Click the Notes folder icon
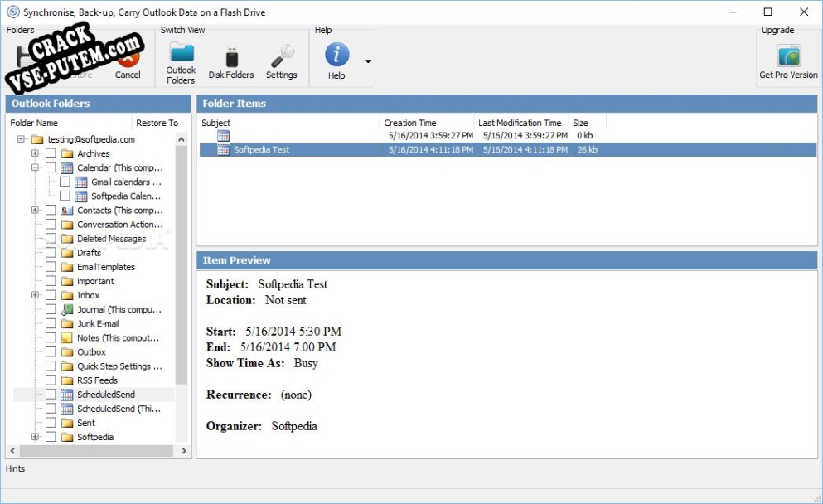 click(67, 337)
